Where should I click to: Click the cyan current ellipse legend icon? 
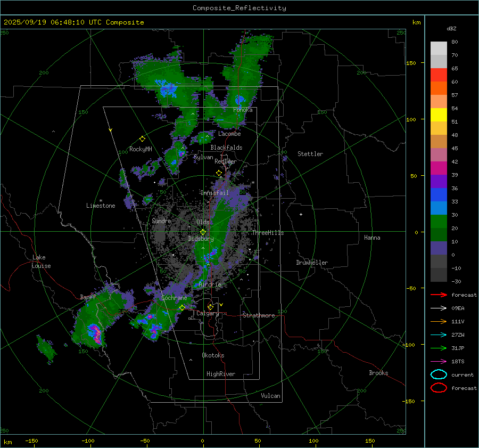(x=438, y=374)
